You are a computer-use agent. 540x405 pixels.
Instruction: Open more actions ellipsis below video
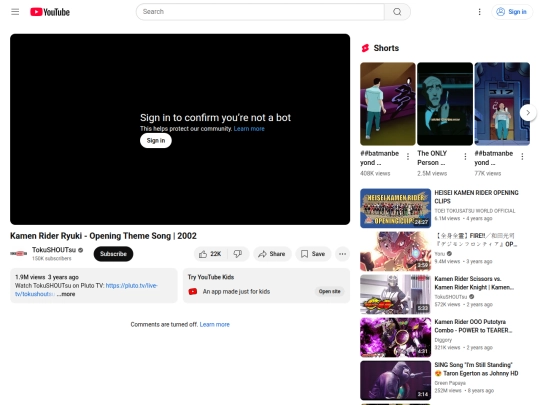342,254
